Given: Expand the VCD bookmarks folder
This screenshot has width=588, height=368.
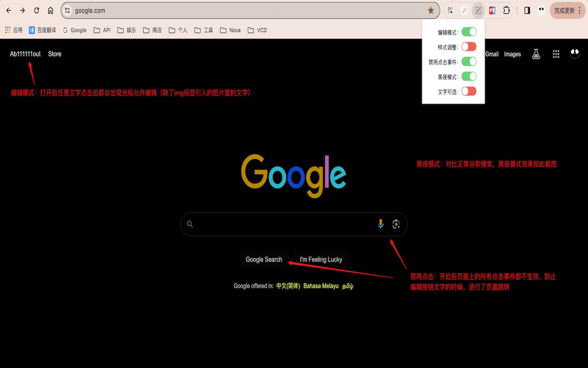Looking at the screenshot, I should coord(257,30).
